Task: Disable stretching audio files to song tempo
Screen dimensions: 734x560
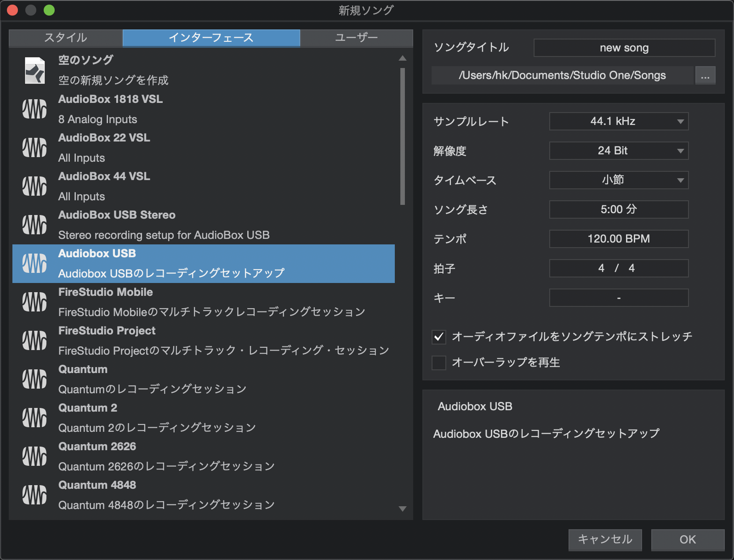Action: click(439, 337)
